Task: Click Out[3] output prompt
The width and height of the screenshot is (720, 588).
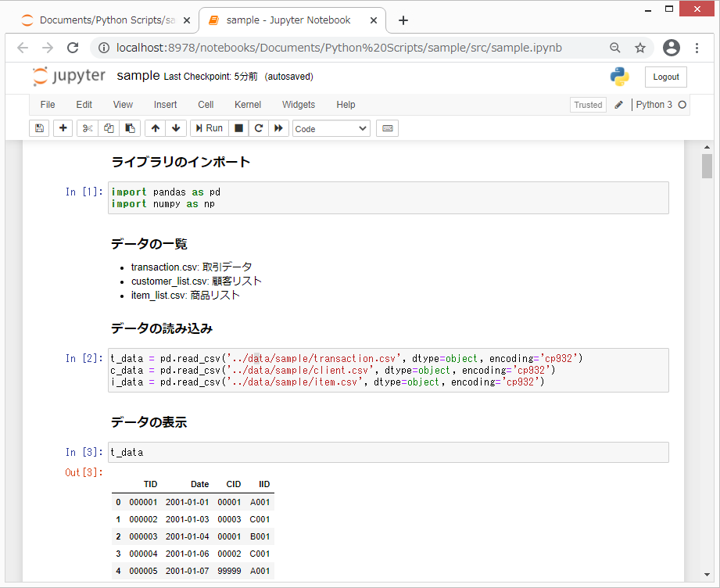Action: 84,473
